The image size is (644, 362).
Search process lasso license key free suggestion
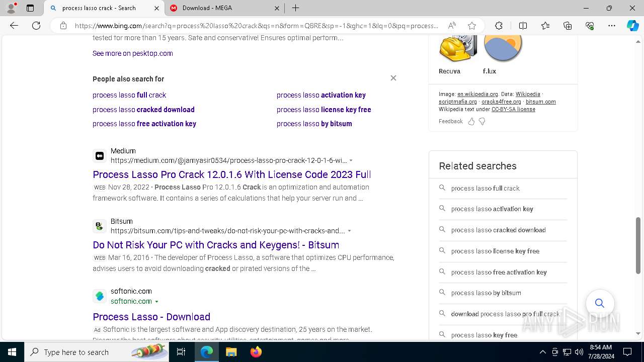click(x=324, y=110)
